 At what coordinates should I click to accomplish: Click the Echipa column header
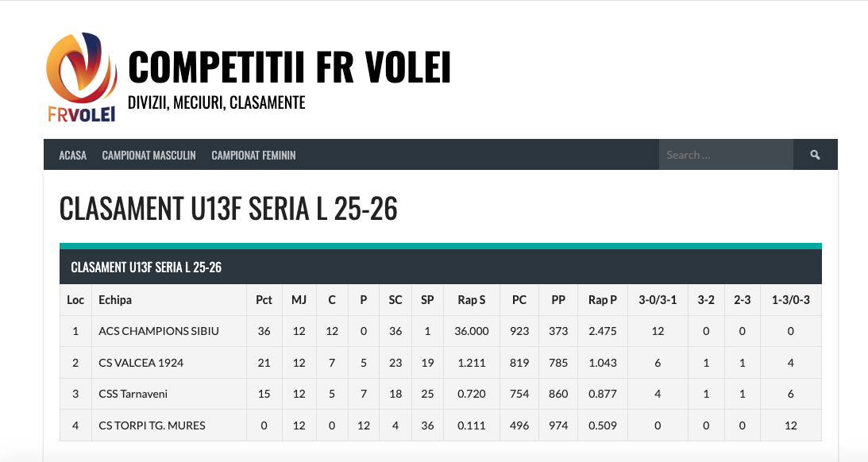[x=115, y=300]
